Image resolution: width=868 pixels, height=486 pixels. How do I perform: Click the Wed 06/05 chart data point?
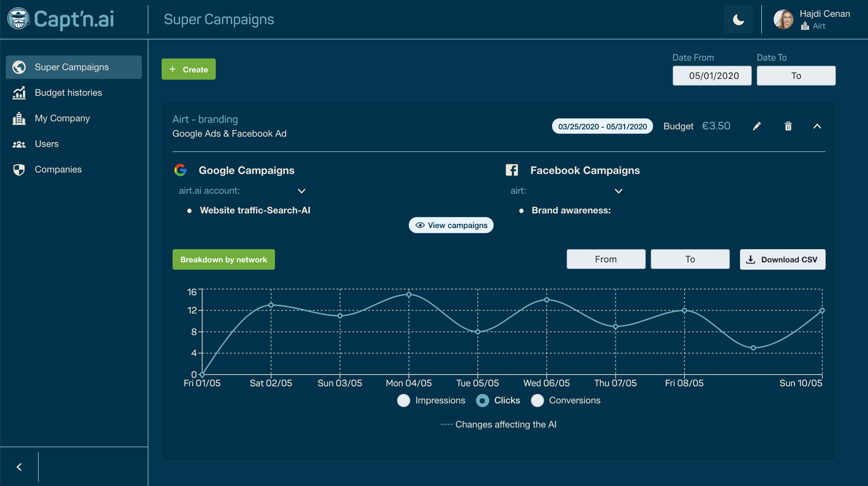(x=547, y=300)
